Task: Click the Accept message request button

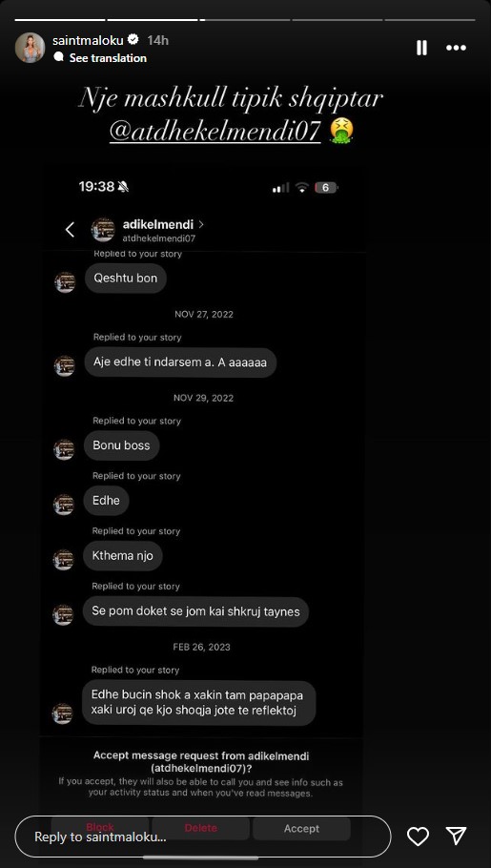Action: pos(301,828)
